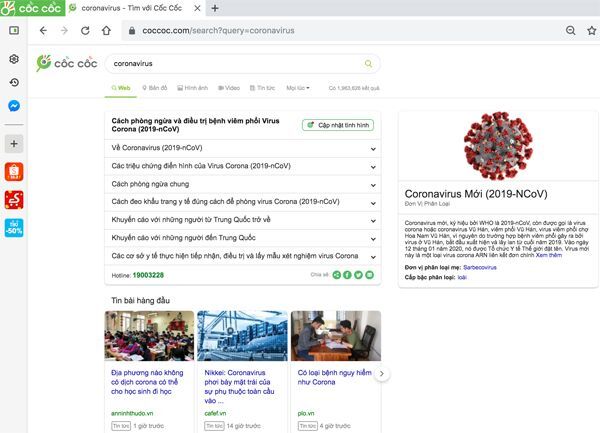Open article 'Có loại bệnh nguy hiểm như Corona'
This screenshot has width=600, height=433.
click(x=334, y=377)
